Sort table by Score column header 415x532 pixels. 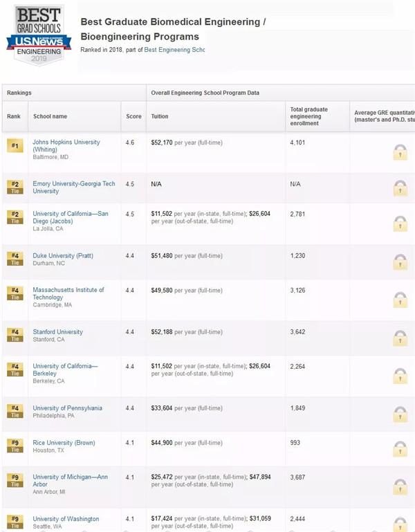coord(133,116)
